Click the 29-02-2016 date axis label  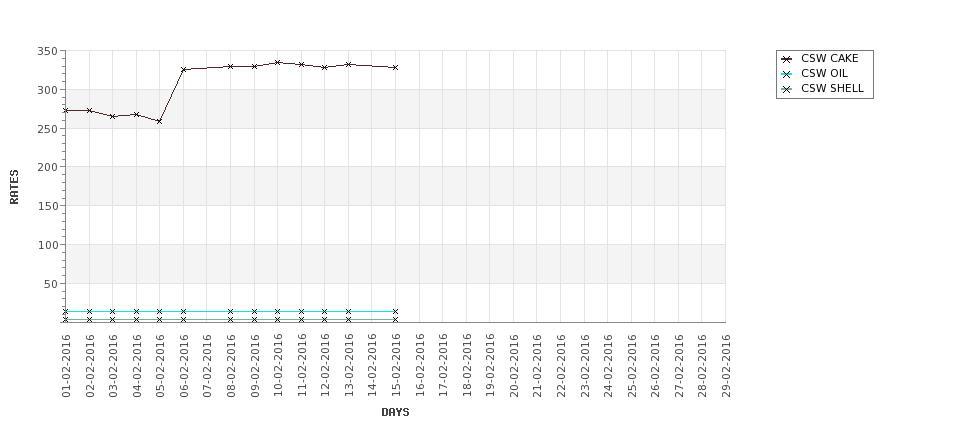coord(726,366)
